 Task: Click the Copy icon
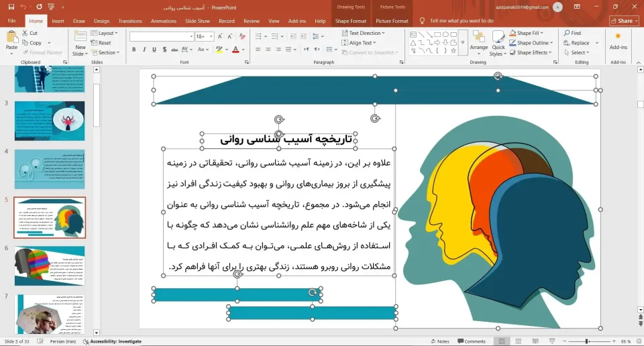tap(25, 43)
